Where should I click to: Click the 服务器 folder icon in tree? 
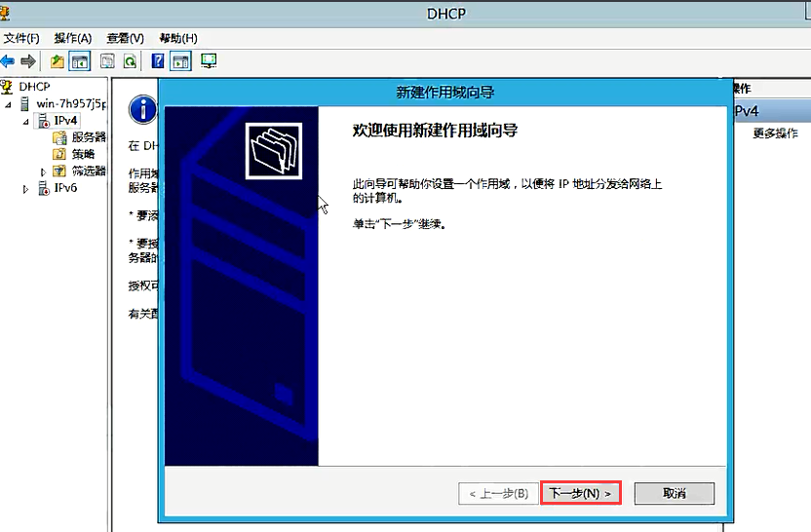[59, 137]
